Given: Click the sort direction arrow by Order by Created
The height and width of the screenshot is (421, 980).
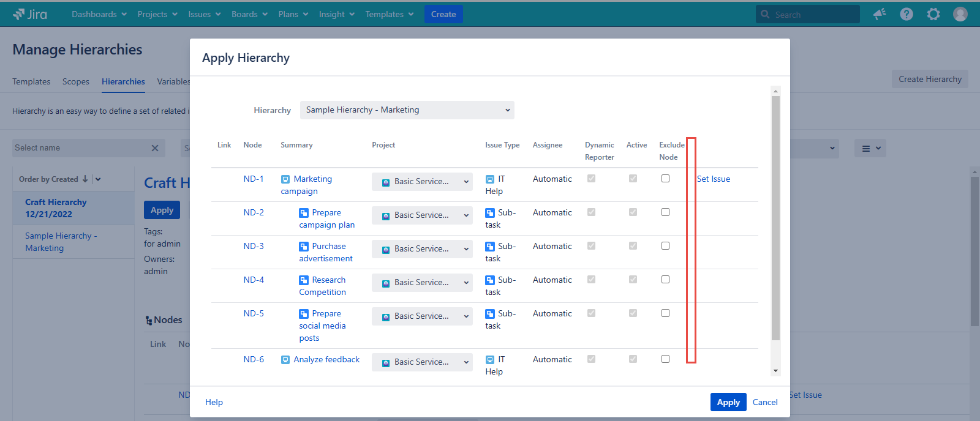Looking at the screenshot, I should (85, 179).
